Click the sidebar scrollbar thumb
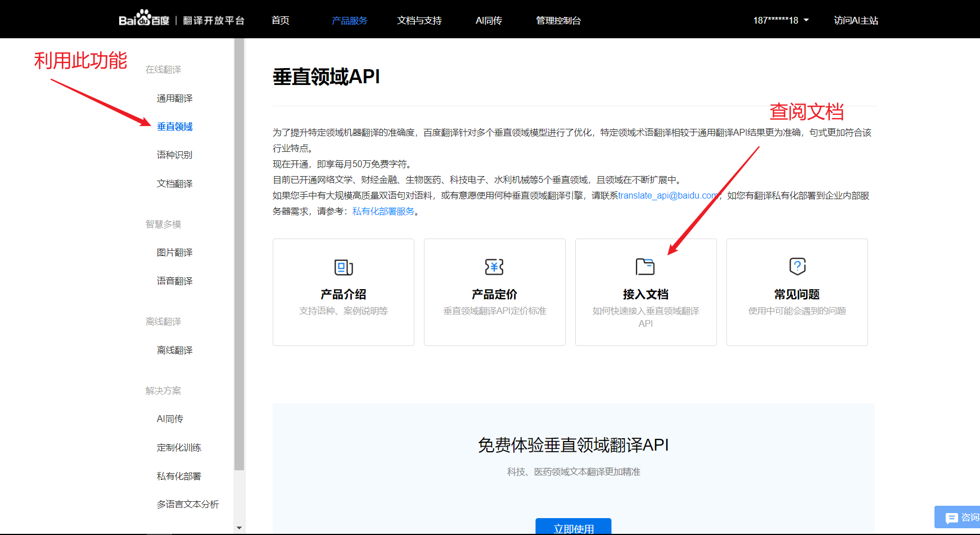The width and height of the screenshot is (980, 535). tap(240, 253)
